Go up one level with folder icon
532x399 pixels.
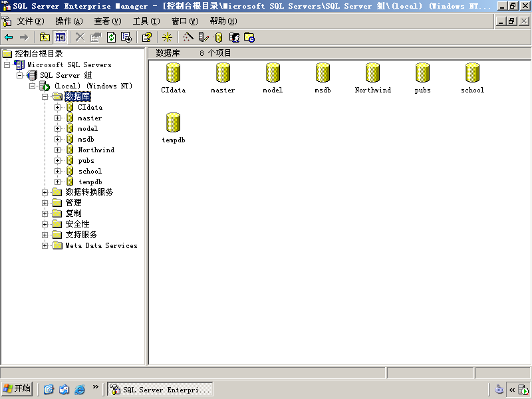pyautogui.click(x=45, y=37)
